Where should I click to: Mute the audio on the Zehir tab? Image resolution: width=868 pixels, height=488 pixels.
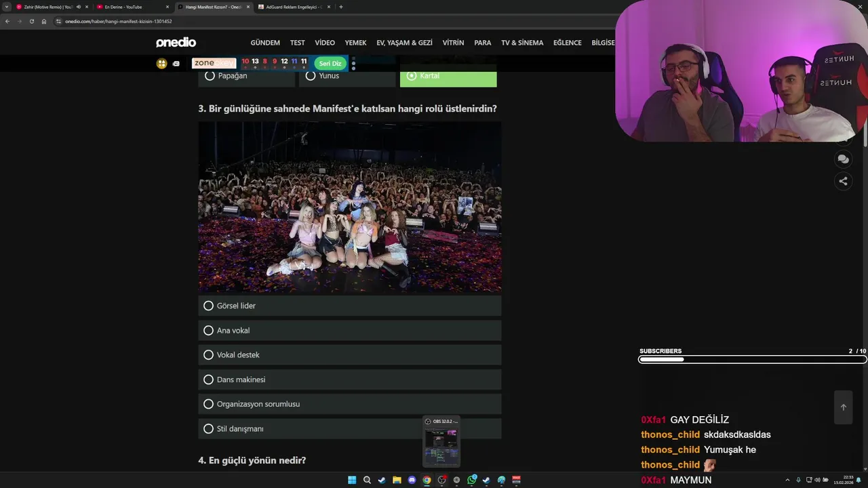click(79, 7)
